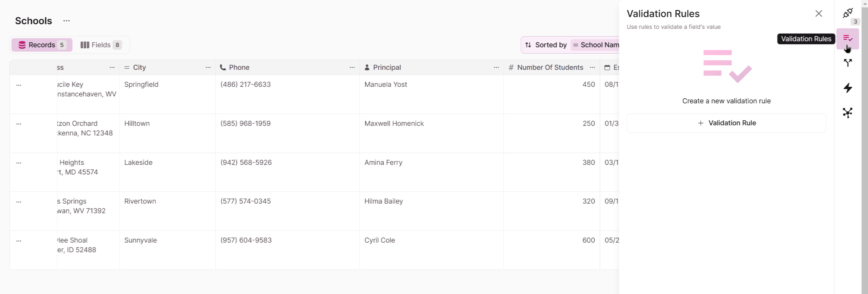The height and width of the screenshot is (294, 868).
Task: Switch to the Fields tab
Action: point(101,45)
